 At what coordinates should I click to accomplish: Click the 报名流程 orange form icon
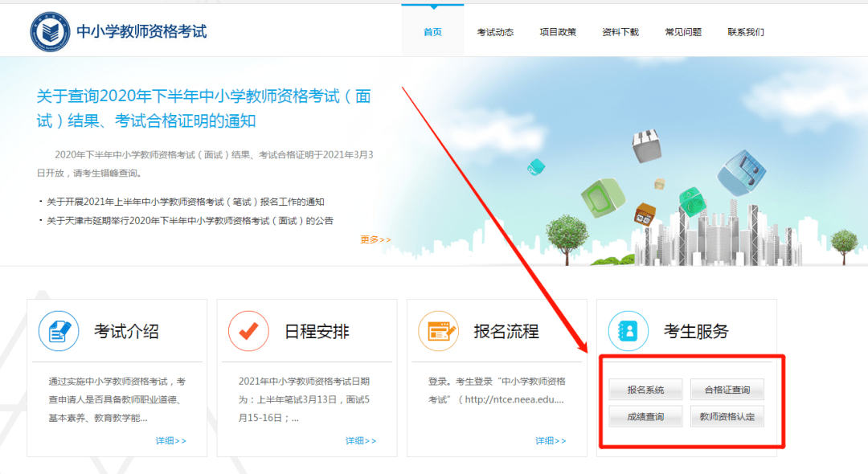[x=438, y=331]
